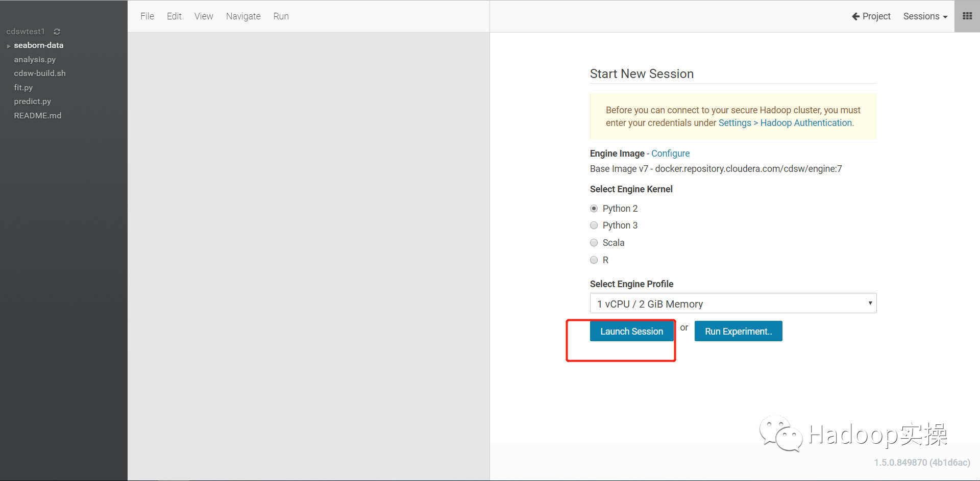Open the Run menu

(x=281, y=16)
